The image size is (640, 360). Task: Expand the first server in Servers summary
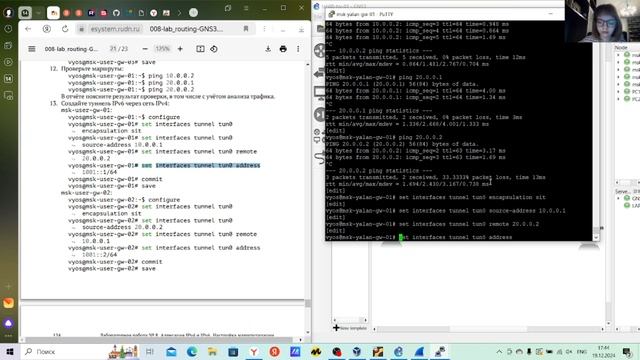point(618,198)
